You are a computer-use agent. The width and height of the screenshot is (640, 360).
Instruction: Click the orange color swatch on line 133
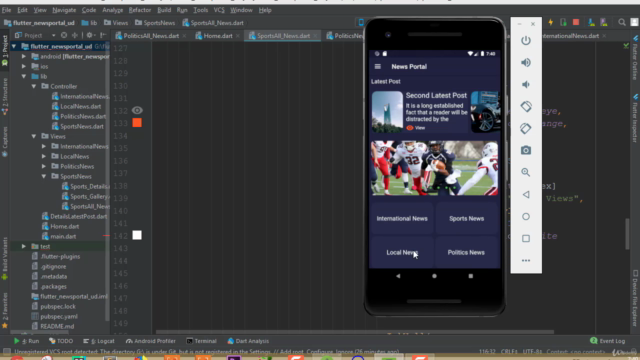(x=137, y=122)
